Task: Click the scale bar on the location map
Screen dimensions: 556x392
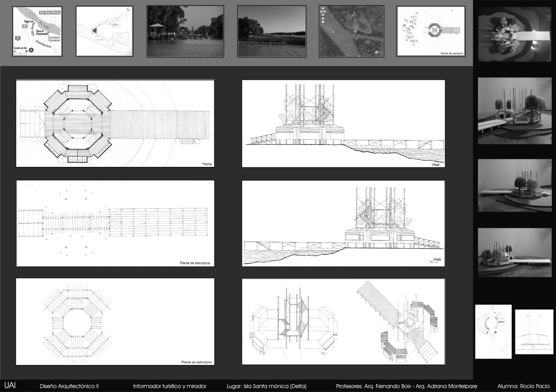Action: (20, 55)
